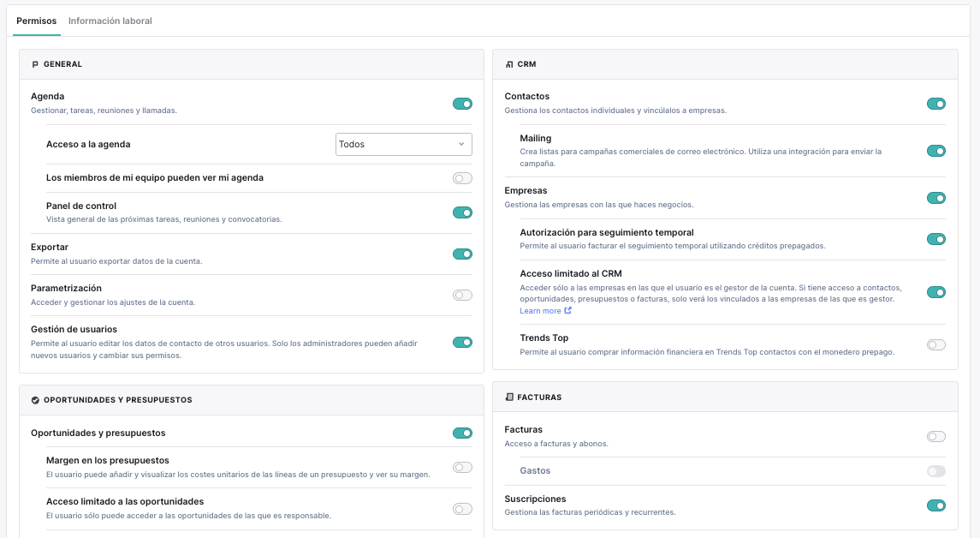Click the chevron arrow in the Todos dropdown
Viewport: 980px width, 538px height.
click(461, 144)
